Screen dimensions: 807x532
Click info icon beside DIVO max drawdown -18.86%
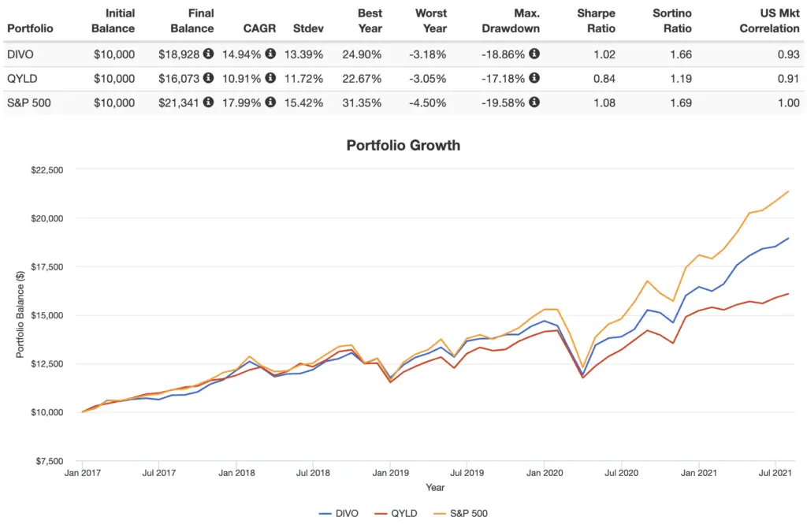(x=534, y=54)
